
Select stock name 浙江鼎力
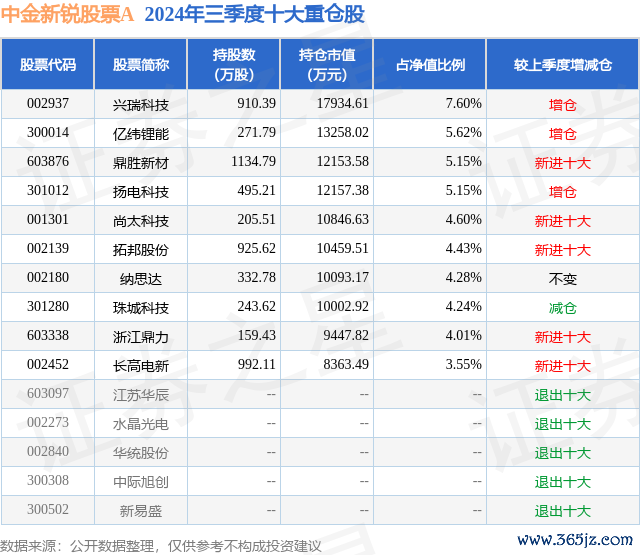[x=141, y=337]
